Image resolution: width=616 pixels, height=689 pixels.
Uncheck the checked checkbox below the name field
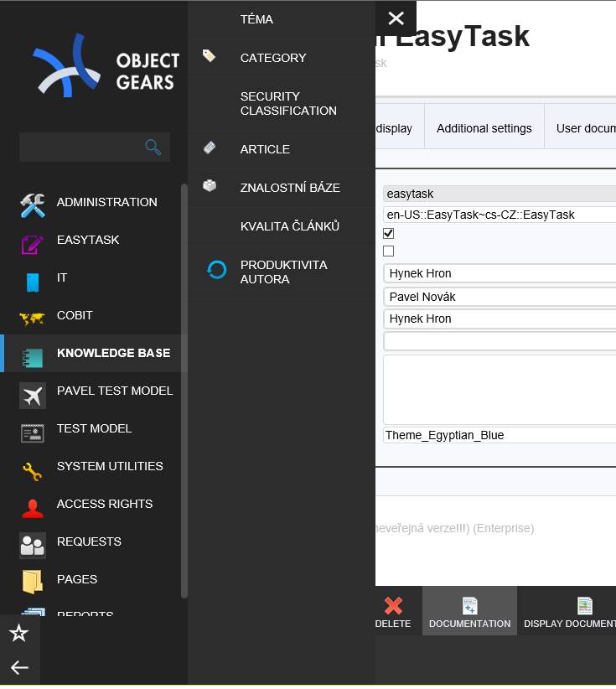(388, 233)
